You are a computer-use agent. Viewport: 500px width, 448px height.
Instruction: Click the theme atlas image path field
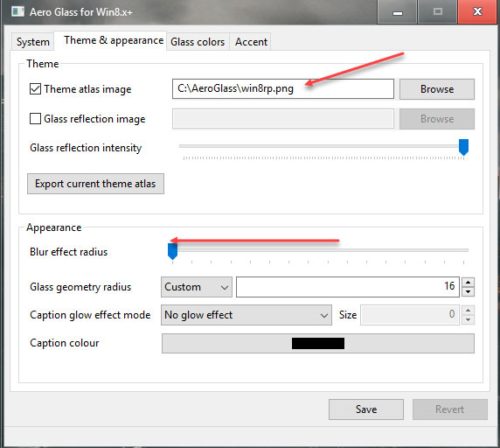(x=283, y=89)
